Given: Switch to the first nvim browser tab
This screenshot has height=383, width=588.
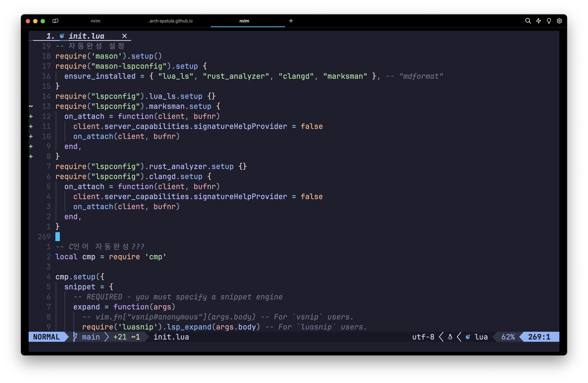Looking at the screenshot, I should coord(96,21).
